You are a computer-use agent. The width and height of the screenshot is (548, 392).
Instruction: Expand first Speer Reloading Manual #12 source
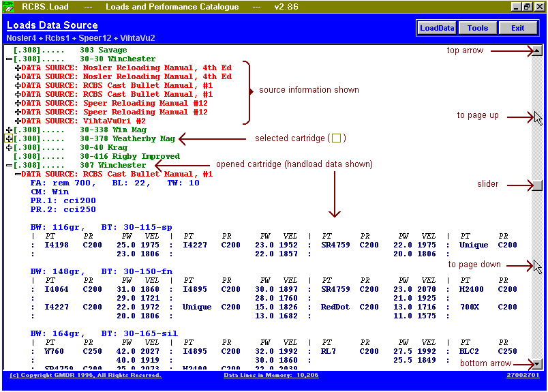click(18, 103)
